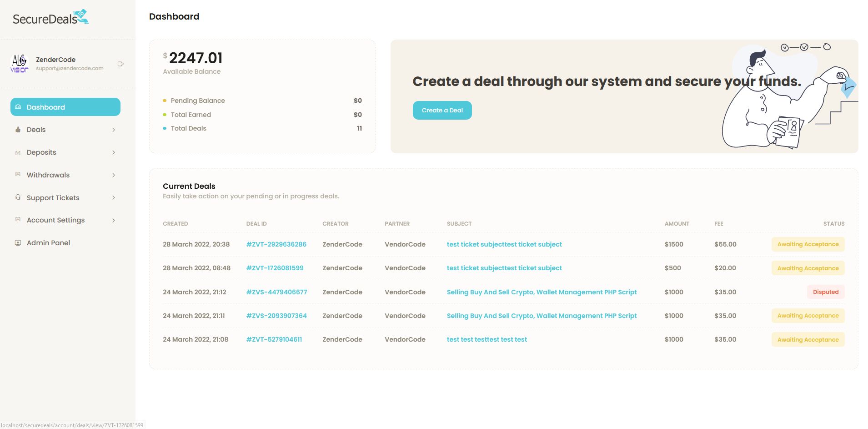Click the SecureDeals logo
The width and height of the screenshot is (868, 429).
click(50, 18)
